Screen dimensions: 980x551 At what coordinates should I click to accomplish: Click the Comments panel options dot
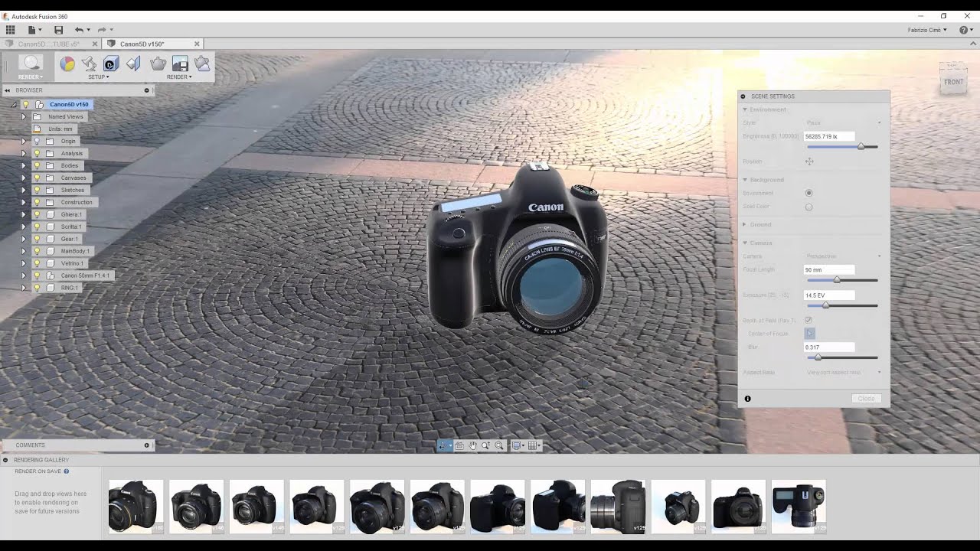(x=147, y=445)
